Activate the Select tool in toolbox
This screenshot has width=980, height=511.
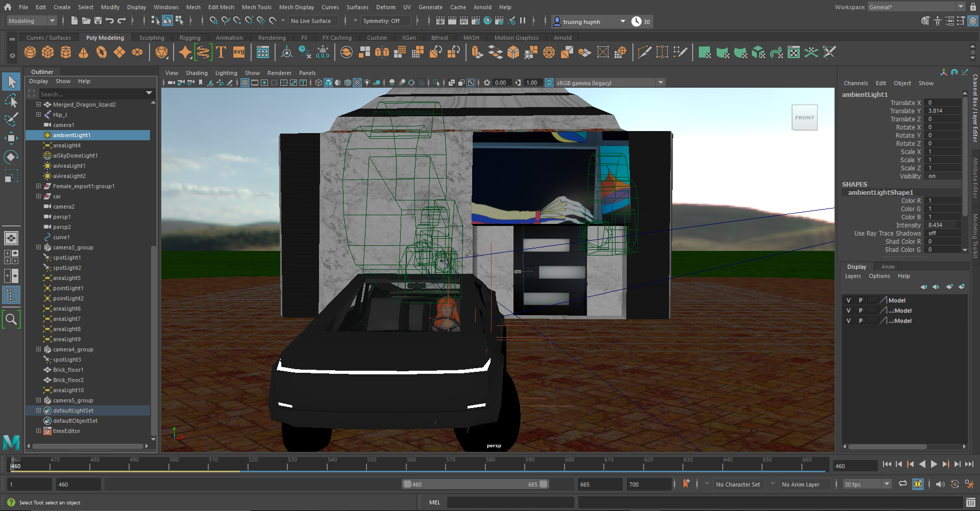click(11, 82)
